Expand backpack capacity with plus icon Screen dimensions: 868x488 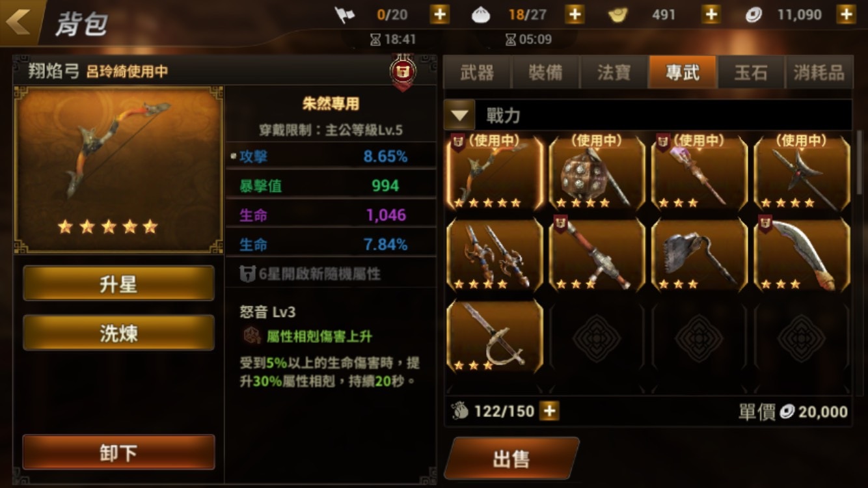click(x=549, y=411)
